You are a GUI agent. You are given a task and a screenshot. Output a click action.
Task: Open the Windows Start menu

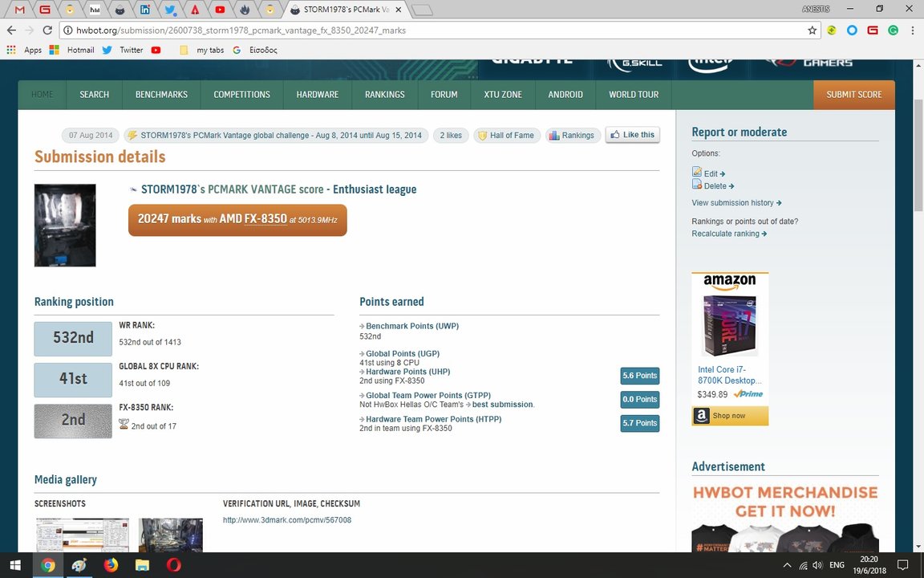(15, 565)
